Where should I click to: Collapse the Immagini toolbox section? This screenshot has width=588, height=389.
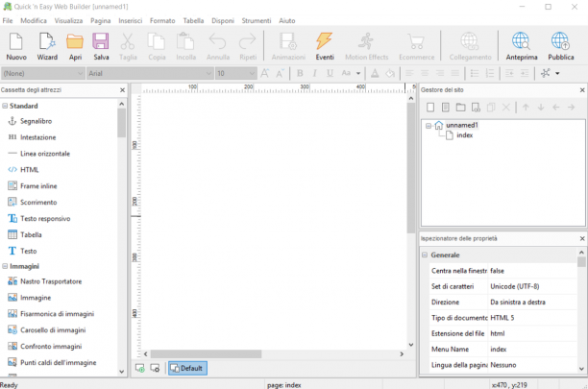point(5,266)
